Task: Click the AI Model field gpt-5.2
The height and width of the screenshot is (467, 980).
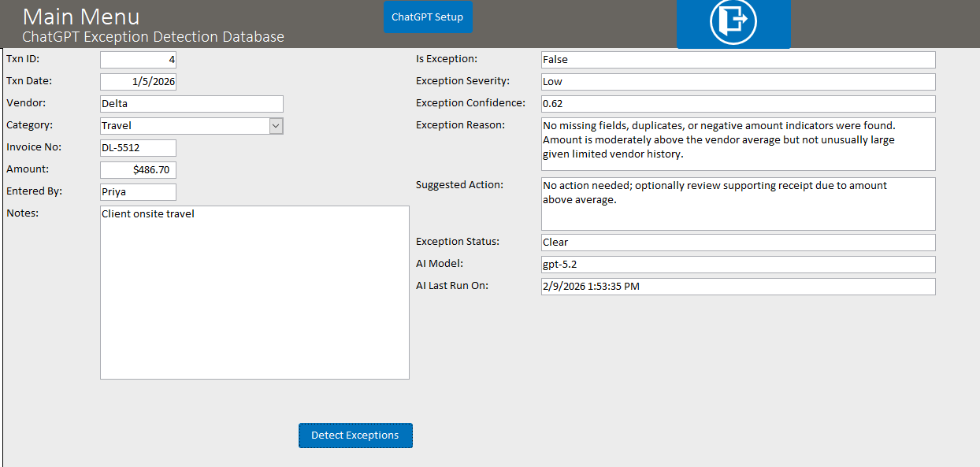Action: [x=737, y=265]
